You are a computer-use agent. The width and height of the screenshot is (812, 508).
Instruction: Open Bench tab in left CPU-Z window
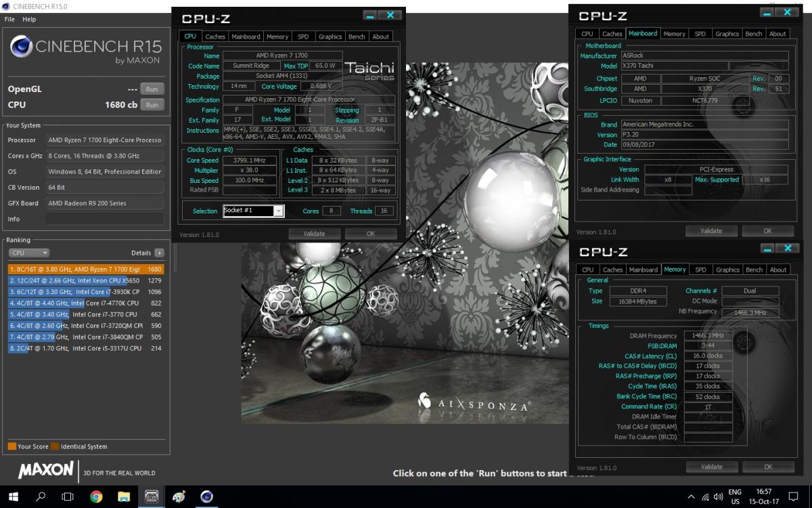(357, 37)
